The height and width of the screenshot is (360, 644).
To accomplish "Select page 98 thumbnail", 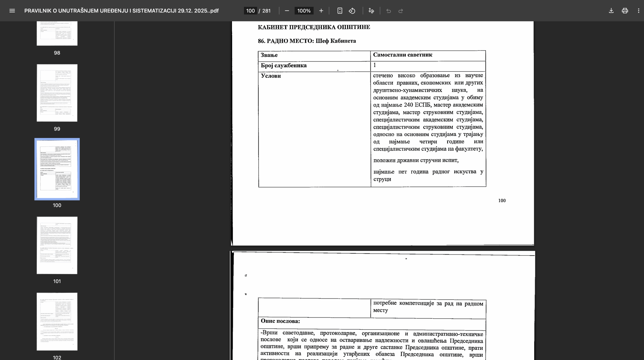I will click(x=57, y=33).
